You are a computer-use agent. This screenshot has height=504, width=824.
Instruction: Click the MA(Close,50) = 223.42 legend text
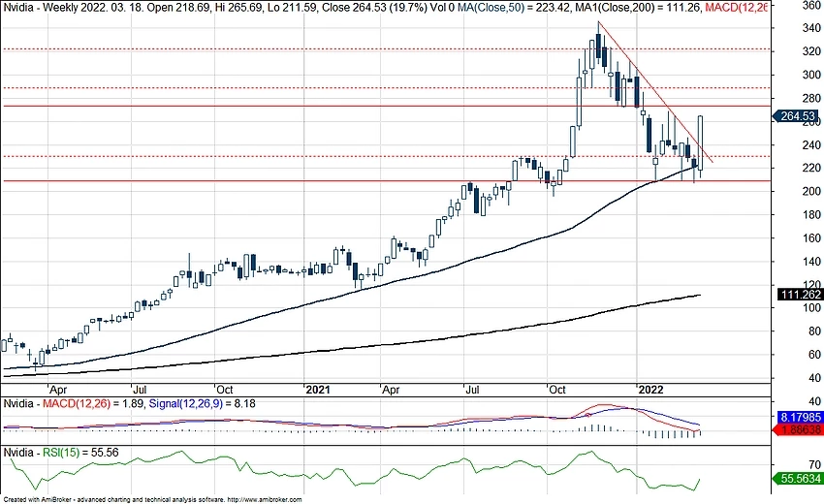tap(513, 8)
